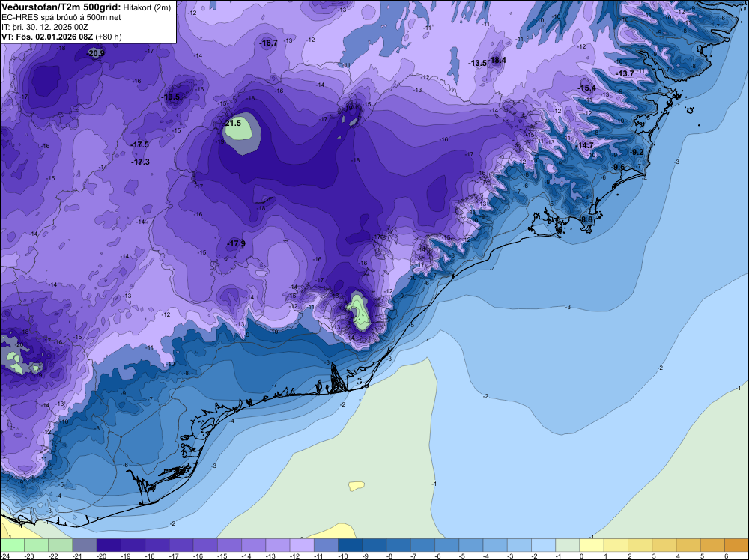Viewport: 749px width, 560px height.
Task: Select the legend color swatch labeled 3
Action: 664,545
